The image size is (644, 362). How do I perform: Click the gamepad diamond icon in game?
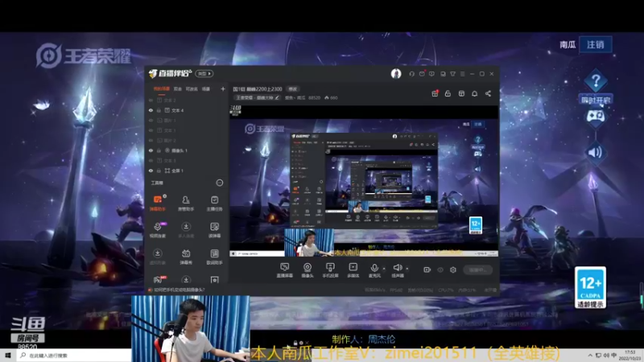[595, 117]
